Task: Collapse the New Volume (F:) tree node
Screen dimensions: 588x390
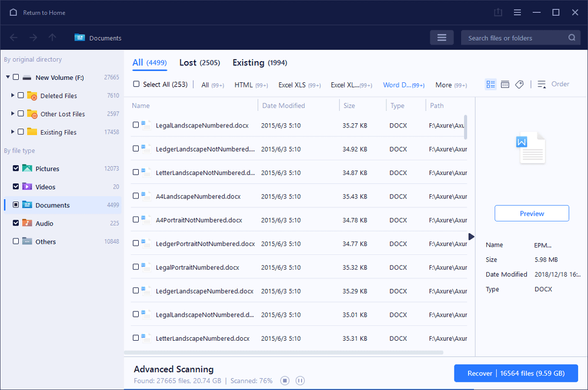Action: [8, 77]
